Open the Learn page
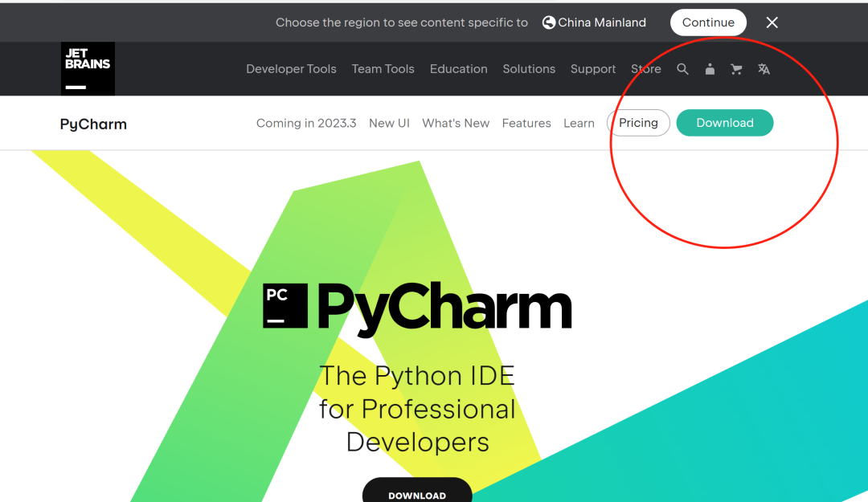Image resolution: width=868 pixels, height=502 pixels. pyautogui.click(x=579, y=124)
